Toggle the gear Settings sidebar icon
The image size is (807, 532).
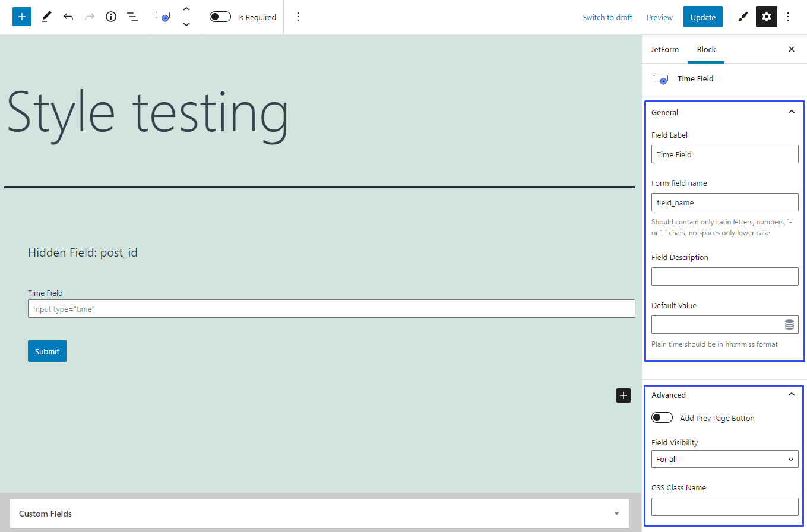[x=766, y=17]
